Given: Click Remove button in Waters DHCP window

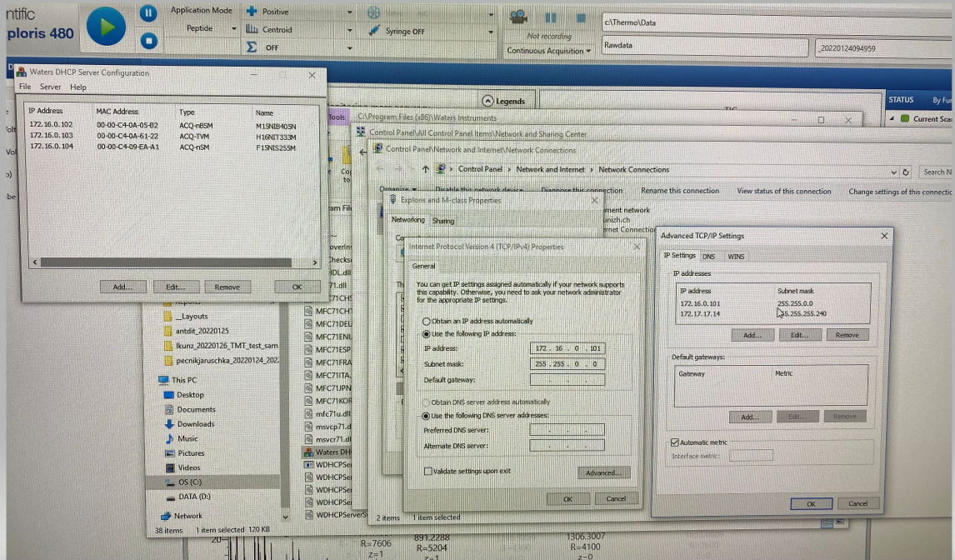Looking at the screenshot, I should [227, 287].
